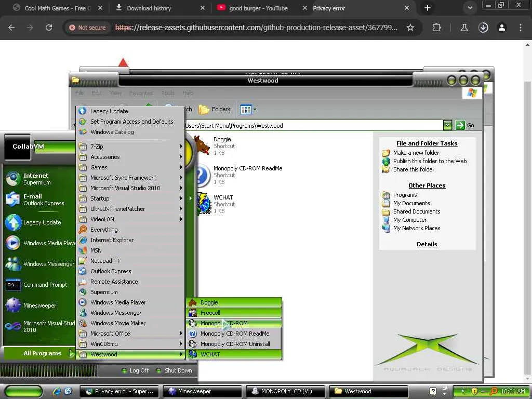Click Log Off button
Viewport: 532px width, 399px height.
(x=136, y=370)
